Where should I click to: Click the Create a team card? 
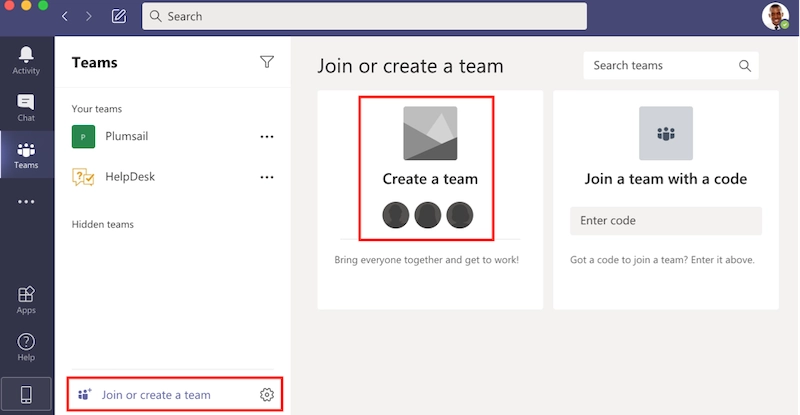pos(430,200)
